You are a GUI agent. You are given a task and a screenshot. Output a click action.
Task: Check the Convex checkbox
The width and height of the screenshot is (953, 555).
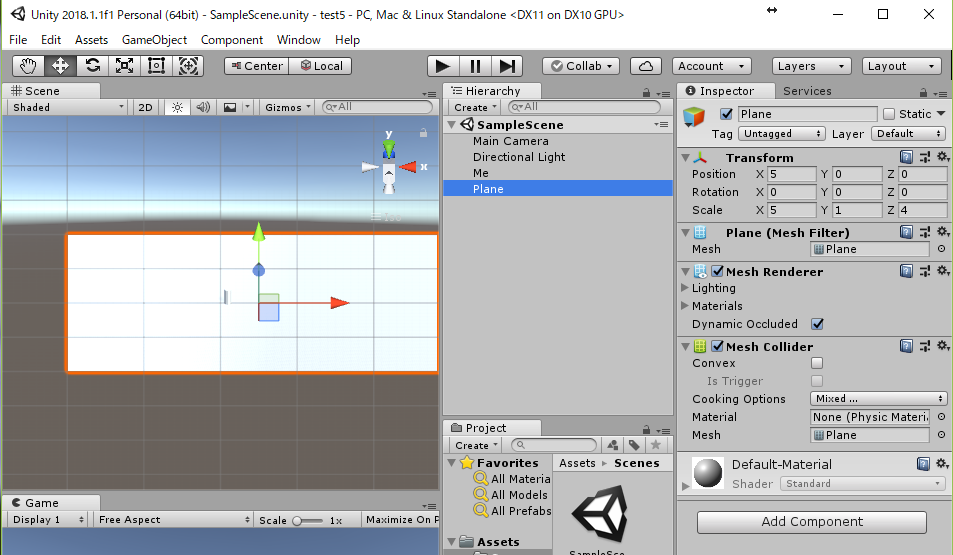[x=817, y=363]
